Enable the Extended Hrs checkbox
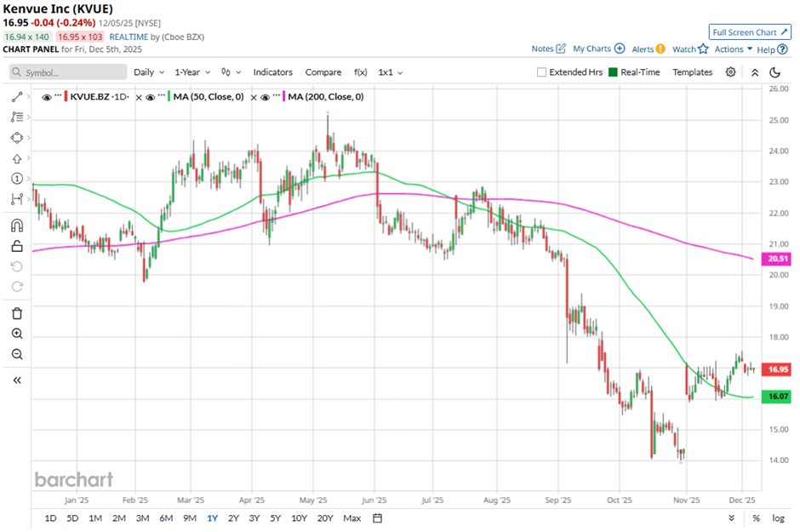The image size is (800, 532). coord(542,72)
